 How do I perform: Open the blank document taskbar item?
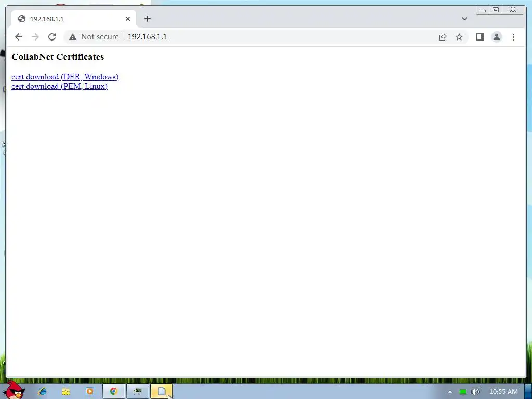point(162,391)
